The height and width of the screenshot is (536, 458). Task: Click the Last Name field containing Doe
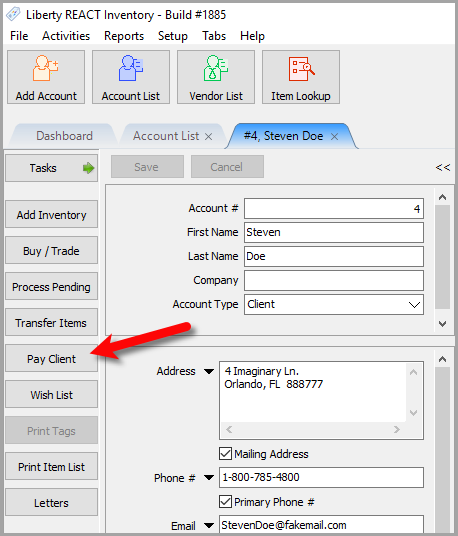(x=334, y=256)
